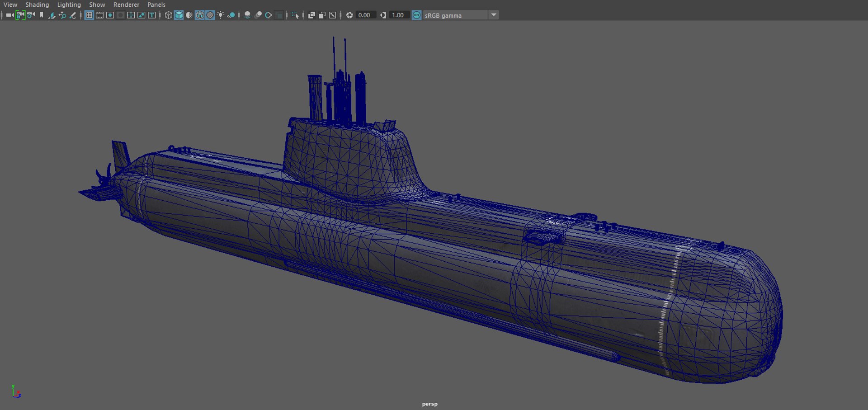Toggle the Resolution Gate icon
The image size is (868, 410).
[110, 15]
